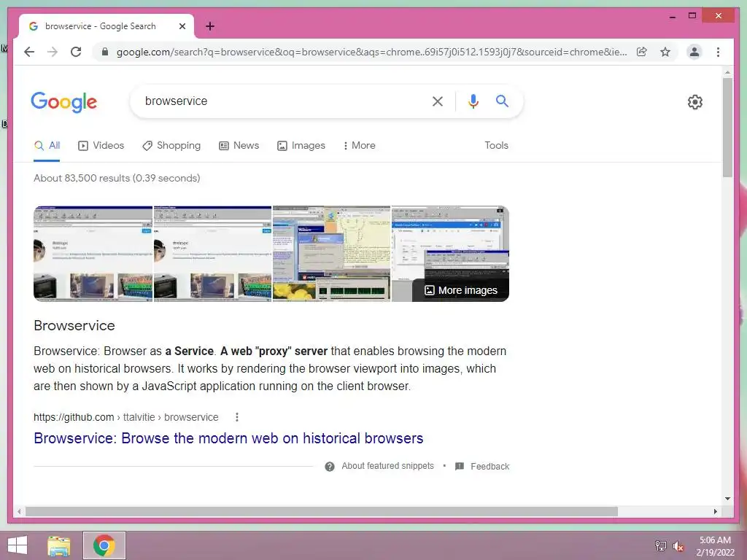747x560 pixels.
Task: Close the browservice Google Search tab
Action: pyautogui.click(x=182, y=26)
